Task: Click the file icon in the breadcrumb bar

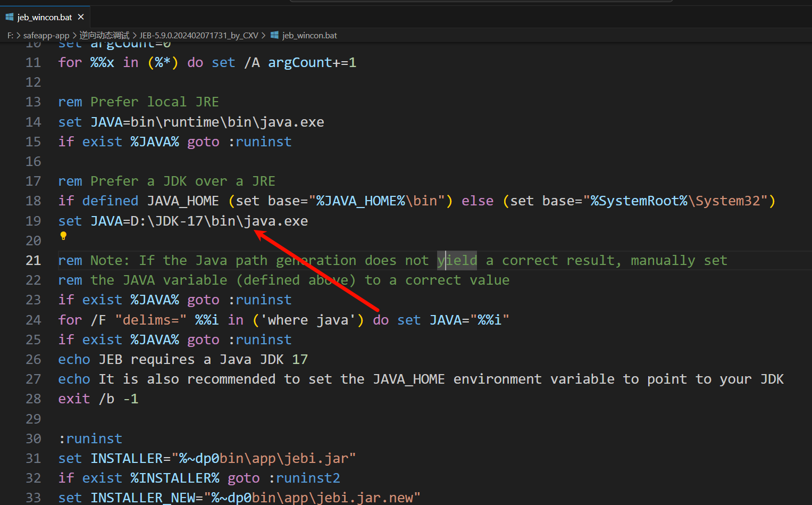Action: tap(274, 35)
